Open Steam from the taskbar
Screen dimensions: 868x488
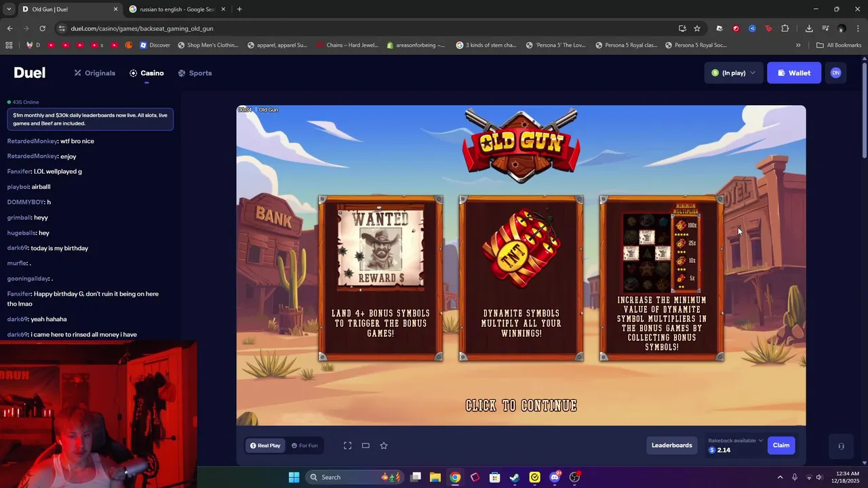tap(515, 477)
